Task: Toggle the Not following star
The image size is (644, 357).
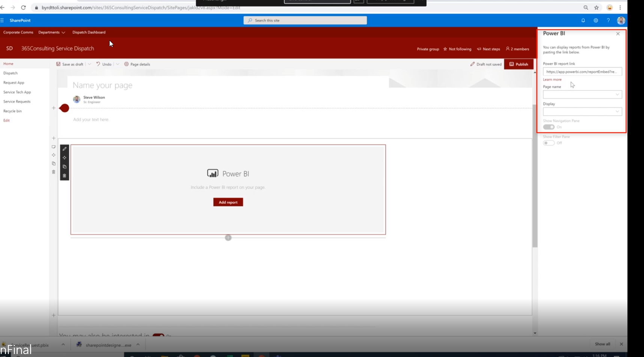Action: tap(445, 49)
